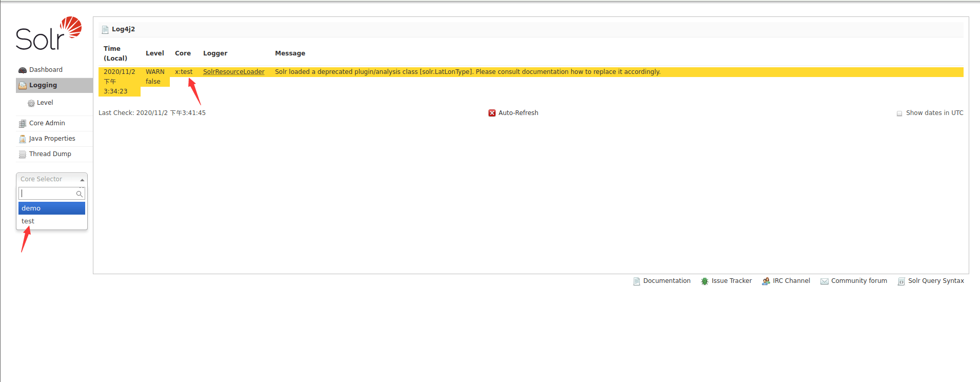
Task: Click the Thread Dump icon
Action: click(x=22, y=154)
